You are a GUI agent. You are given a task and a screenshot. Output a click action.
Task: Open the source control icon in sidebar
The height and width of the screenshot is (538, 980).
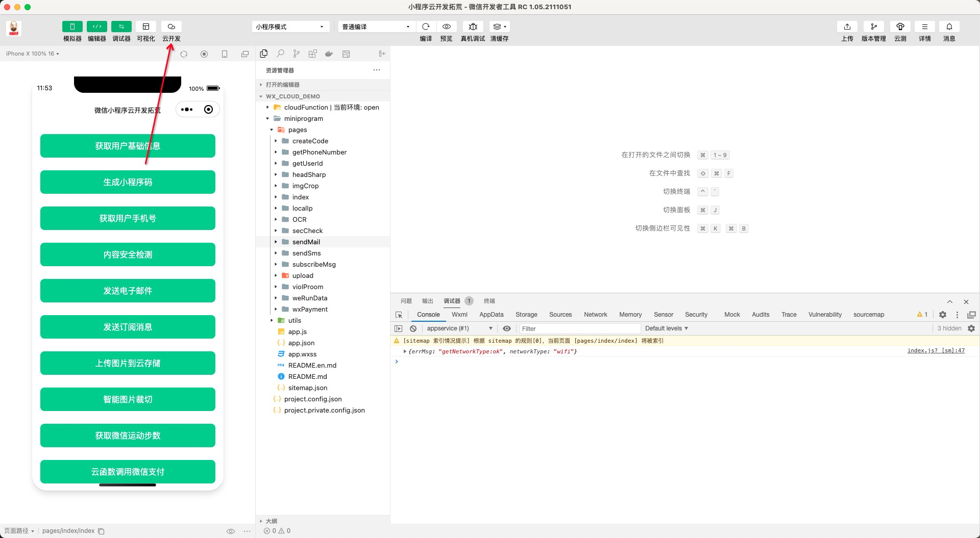[297, 54]
